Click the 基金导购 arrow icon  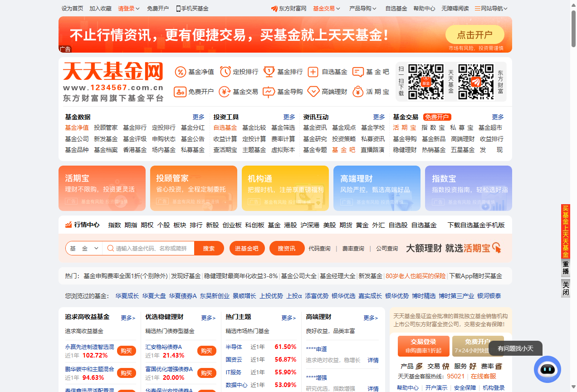(x=269, y=92)
